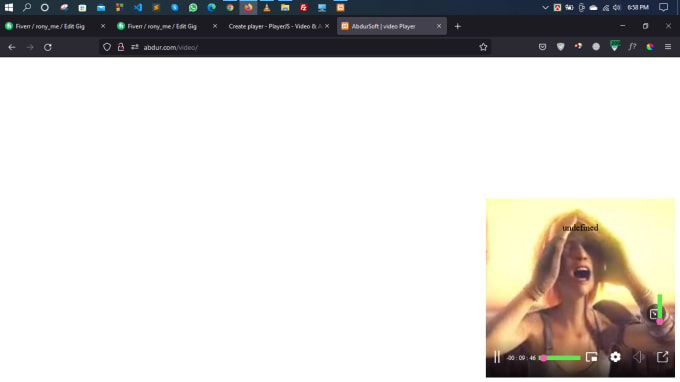Open the Windows Start menu
The height and width of the screenshot is (382, 680).
(x=9, y=7)
